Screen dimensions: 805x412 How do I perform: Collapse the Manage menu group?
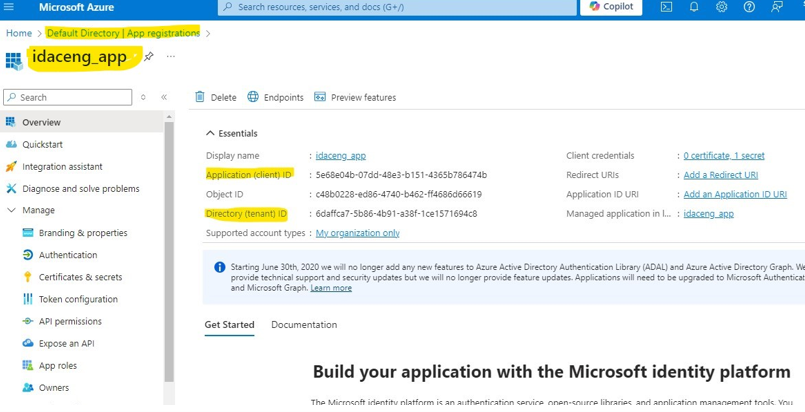coord(11,210)
